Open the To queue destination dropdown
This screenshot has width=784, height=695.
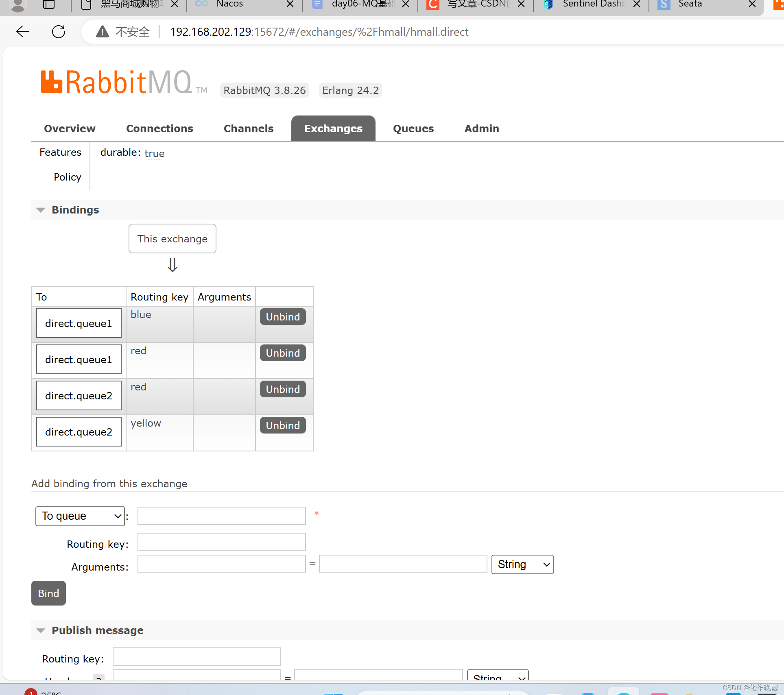pyautogui.click(x=80, y=516)
